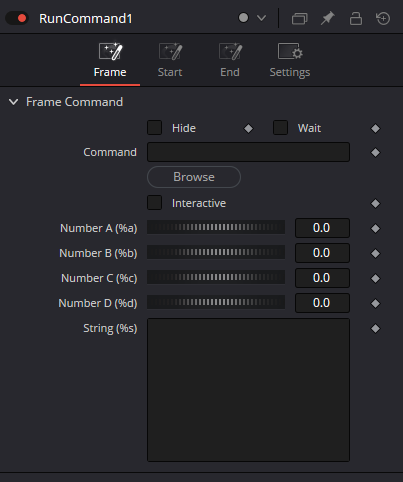Enable the Hide checkbox

(x=154, y=128)
